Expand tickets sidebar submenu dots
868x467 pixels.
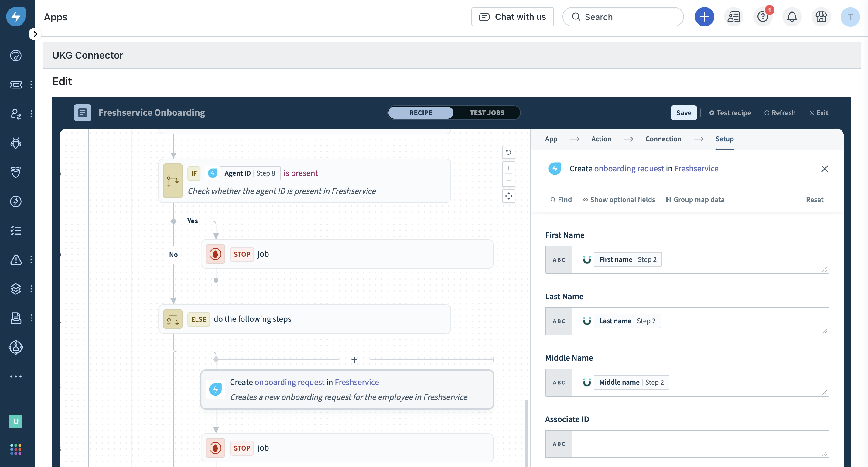tap(31, 85)
